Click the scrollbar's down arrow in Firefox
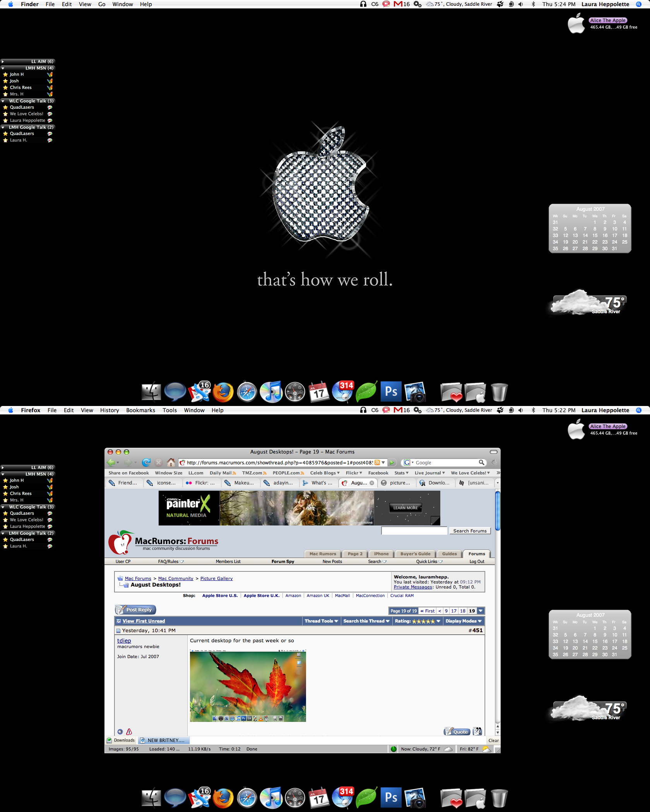The width and height of the screenshot is (650, 812). click(498, 733)
